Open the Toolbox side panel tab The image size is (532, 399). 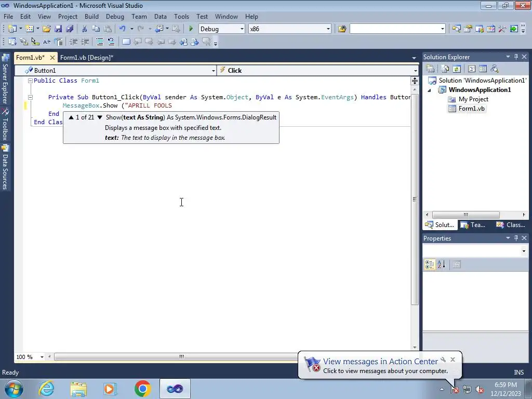point(5,125)
